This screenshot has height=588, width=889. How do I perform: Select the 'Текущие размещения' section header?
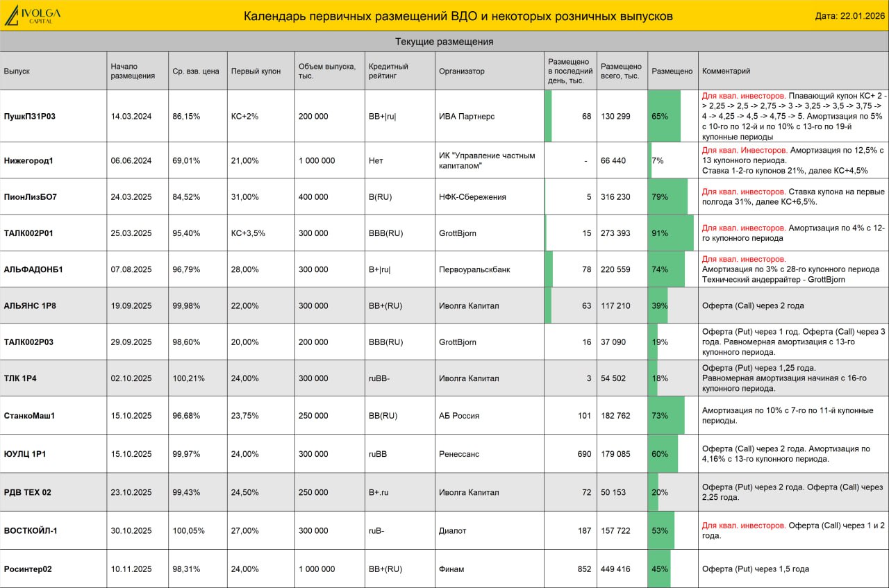444,42
